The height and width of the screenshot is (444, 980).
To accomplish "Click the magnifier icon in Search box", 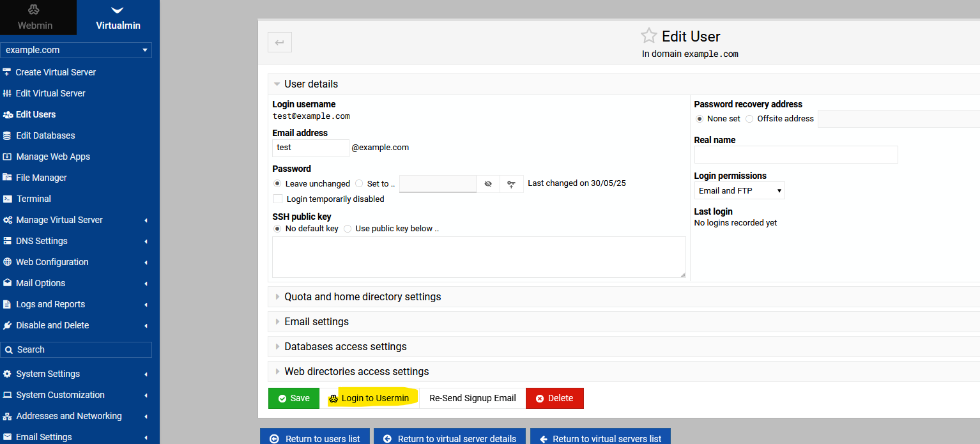I will (9, 349).
